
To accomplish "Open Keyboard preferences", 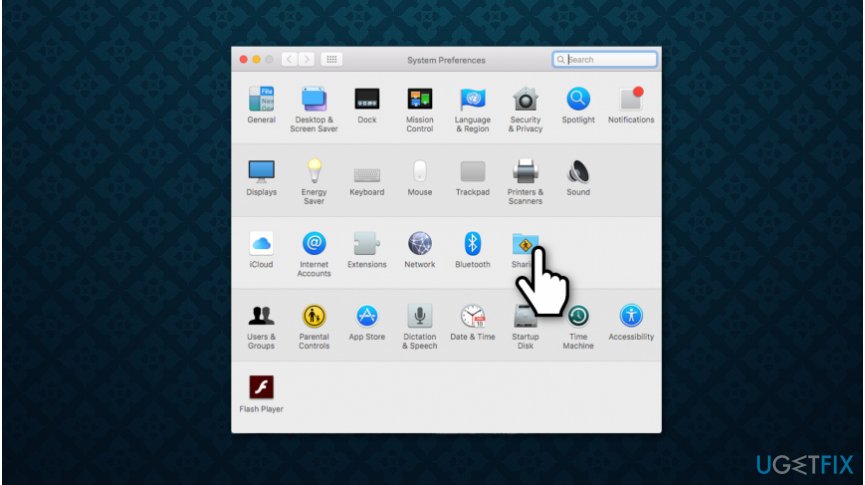I will pos(367,175).
